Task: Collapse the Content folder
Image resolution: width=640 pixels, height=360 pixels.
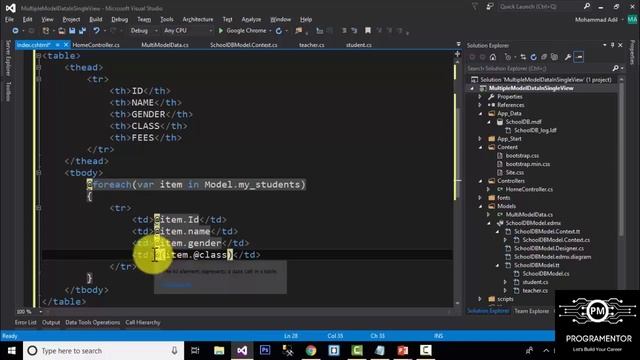Action: coord(480,147)
